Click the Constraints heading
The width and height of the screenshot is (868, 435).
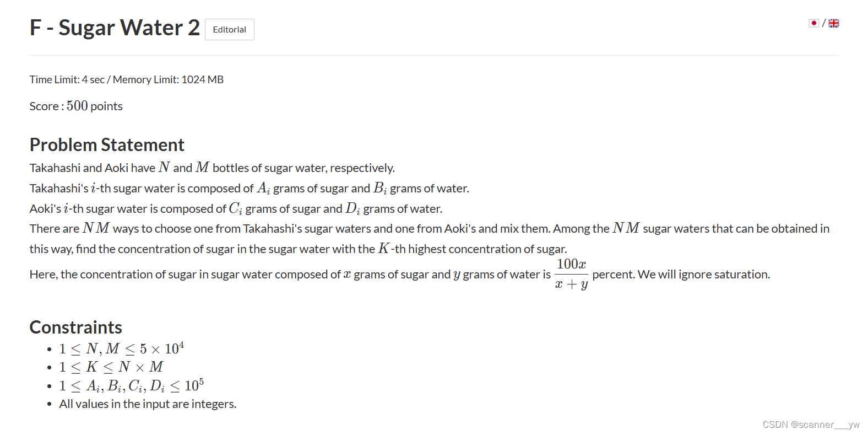click(76, 327)
